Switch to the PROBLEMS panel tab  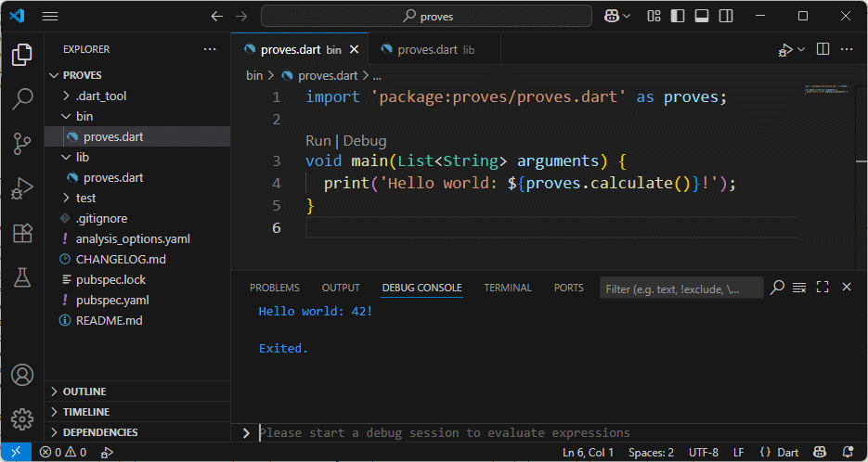pyautogui.click(x=274, y=288)
